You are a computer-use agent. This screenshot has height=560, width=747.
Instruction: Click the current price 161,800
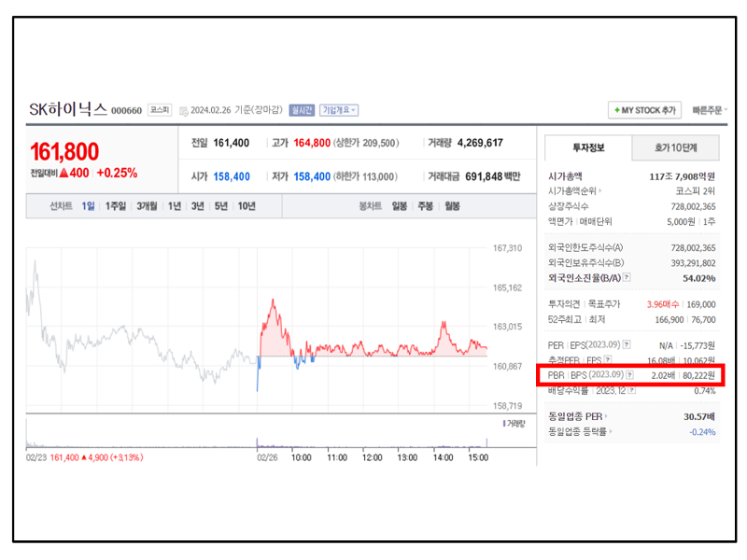(64, 152)
